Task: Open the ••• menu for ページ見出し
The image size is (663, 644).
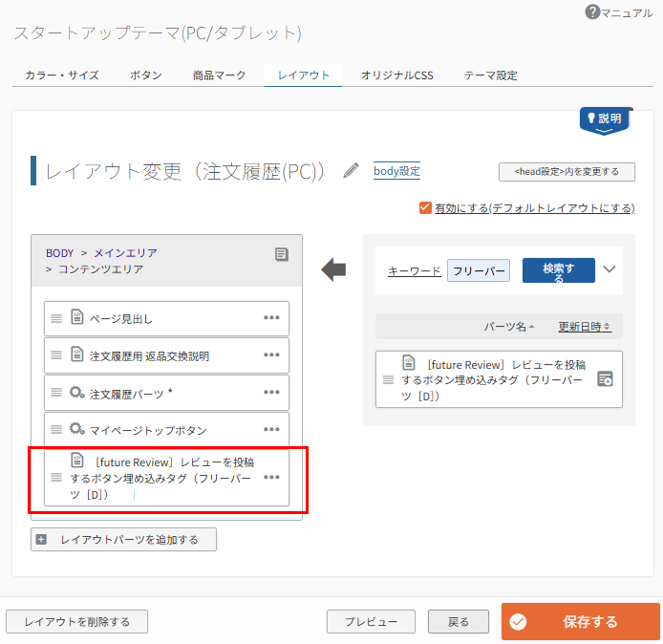Action: [271, 317]
